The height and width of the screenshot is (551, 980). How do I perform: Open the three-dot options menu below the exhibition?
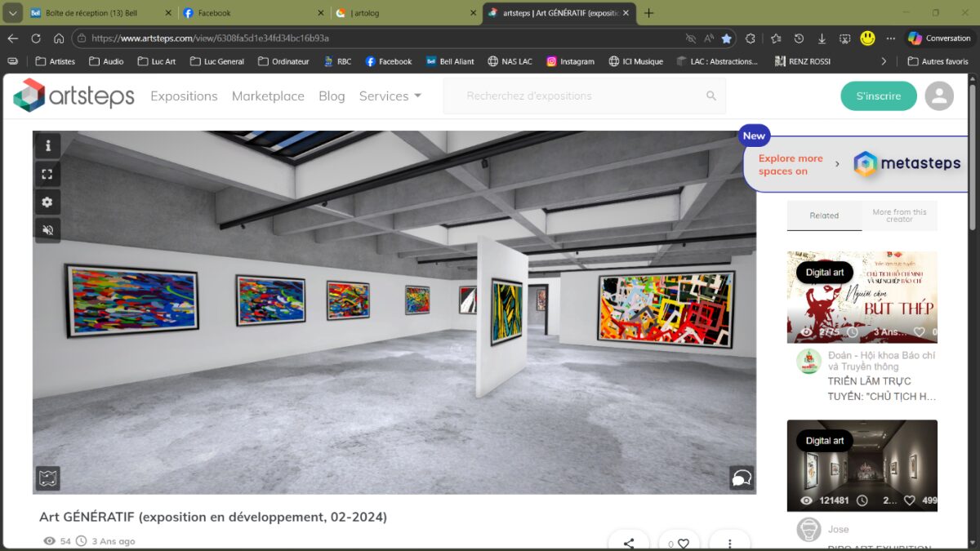(x=729, y=540)
